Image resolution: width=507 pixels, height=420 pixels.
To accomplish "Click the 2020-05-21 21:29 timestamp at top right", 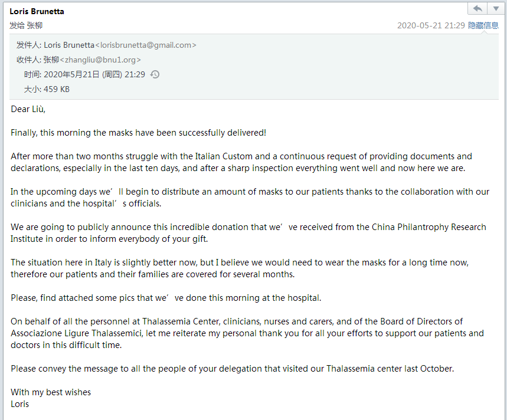I will [x=431, y=26].
